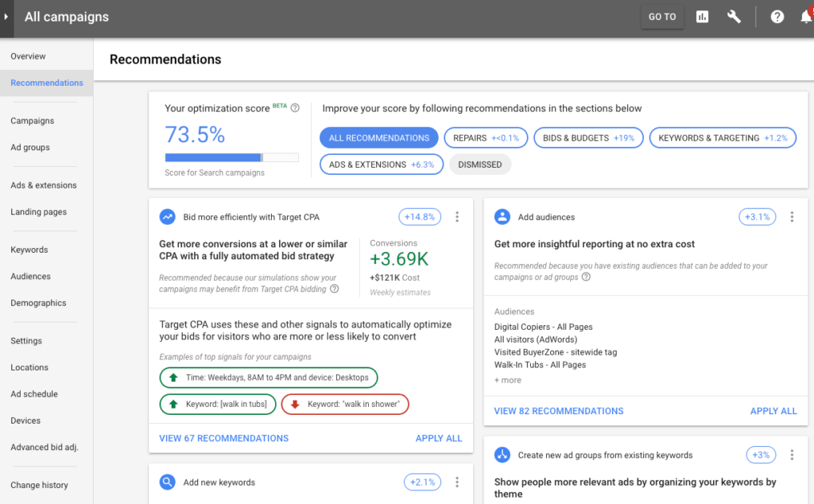Select the BIDS & BUDGETS filter tab
Image resolution: width=814 pixels, height=504 pixels.
[588, 137]
